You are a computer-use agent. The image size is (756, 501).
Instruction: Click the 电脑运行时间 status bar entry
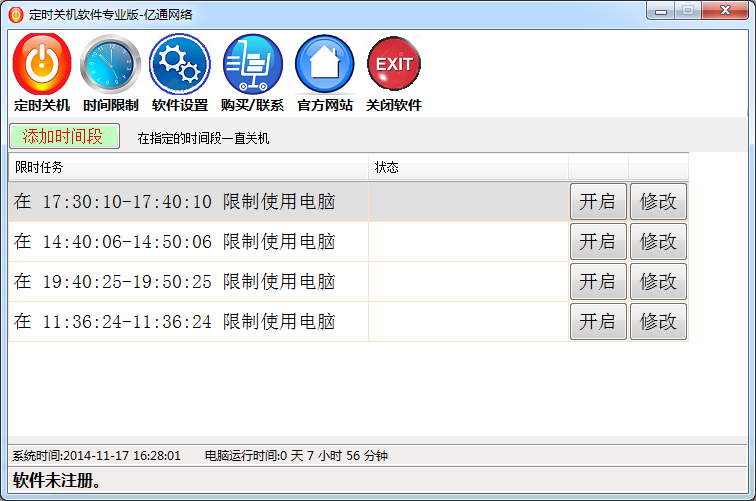pyautogui.click(x=296, y=456)
